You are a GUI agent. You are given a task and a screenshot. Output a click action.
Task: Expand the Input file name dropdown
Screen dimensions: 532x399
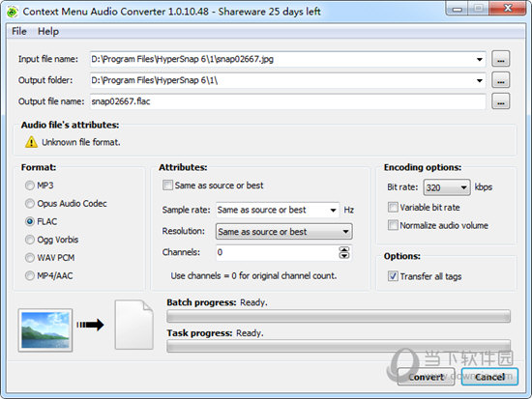coord(480,59)
